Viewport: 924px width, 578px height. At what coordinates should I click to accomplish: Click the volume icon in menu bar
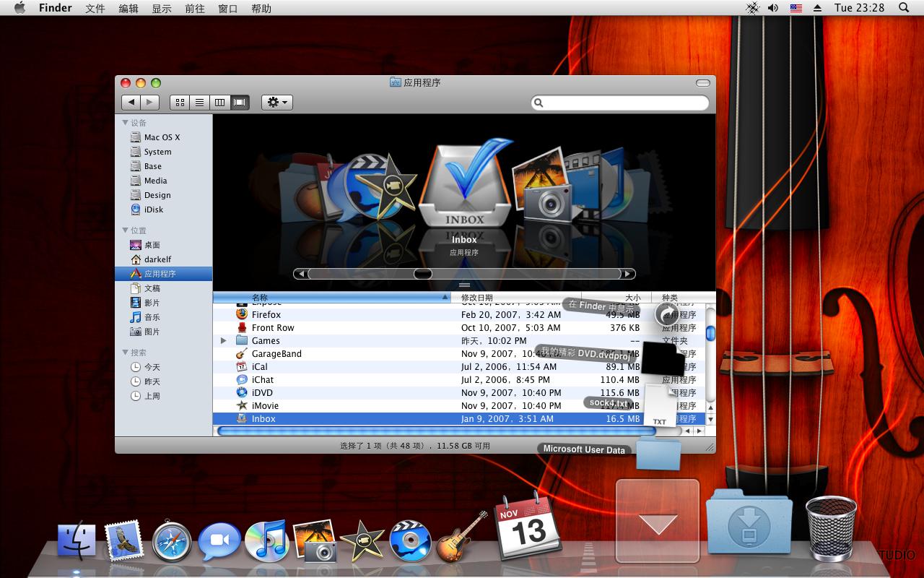773,8
